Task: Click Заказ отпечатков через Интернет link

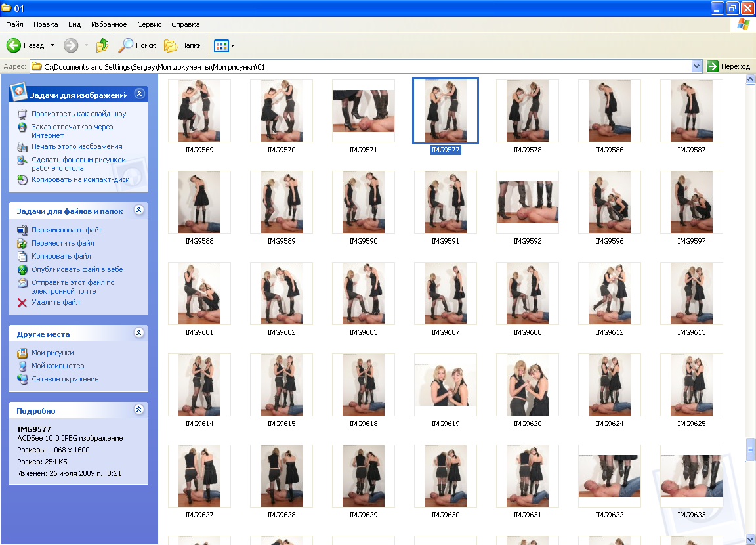Action: pos(72,131)
